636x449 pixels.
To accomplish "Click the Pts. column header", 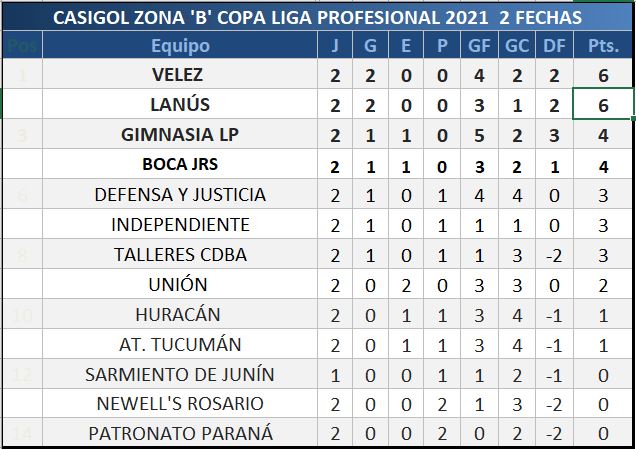I will pyautogui.click(x=603, y=45).
